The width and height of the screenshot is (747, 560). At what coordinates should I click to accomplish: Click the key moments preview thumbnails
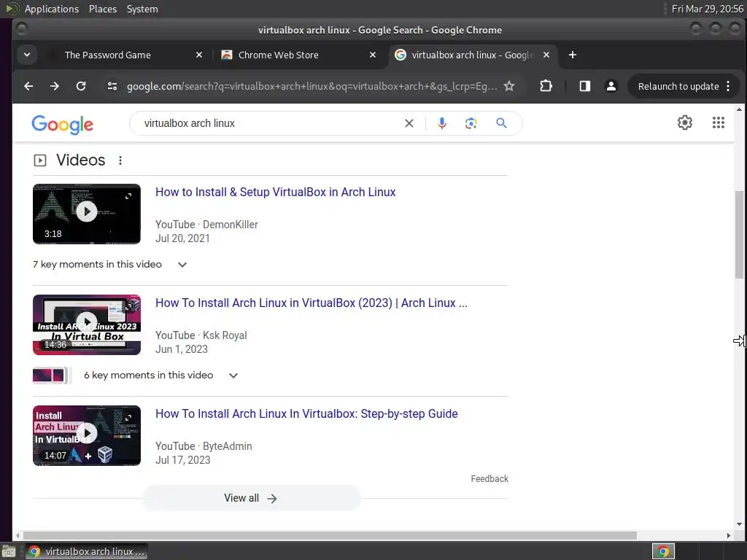52,376
